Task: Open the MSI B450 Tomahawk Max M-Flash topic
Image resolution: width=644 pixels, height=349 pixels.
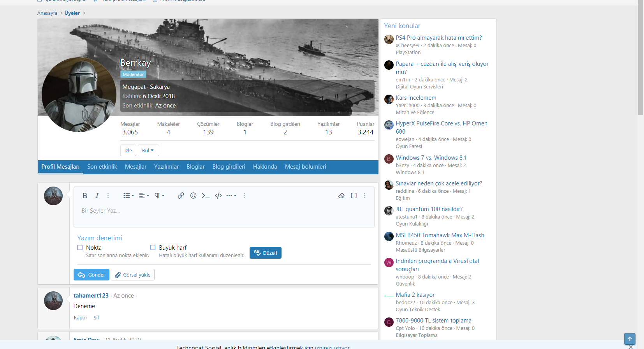Action: (x=440, y=235)
